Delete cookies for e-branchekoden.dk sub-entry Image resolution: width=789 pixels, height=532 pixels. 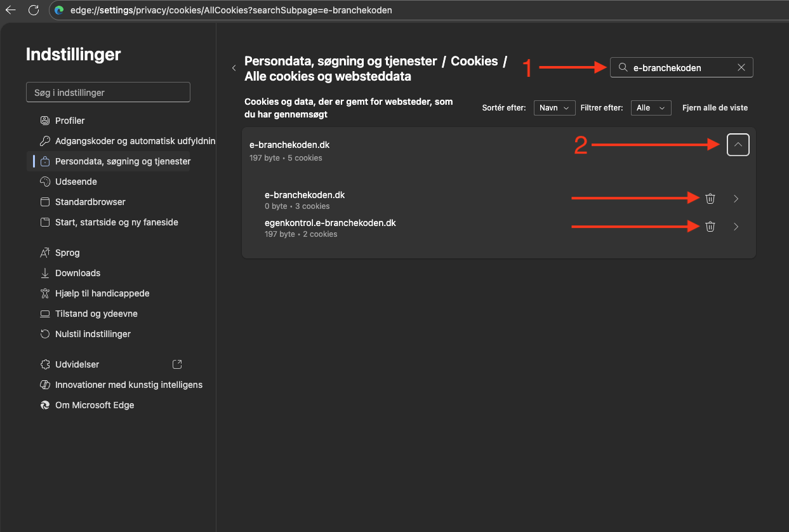tap(710, 199)
